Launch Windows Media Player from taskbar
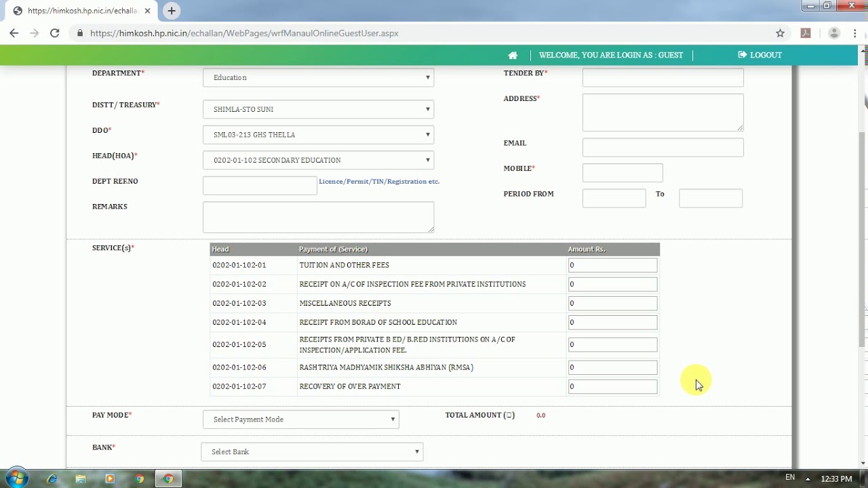 pyautogui.click(x=110, y=479)
